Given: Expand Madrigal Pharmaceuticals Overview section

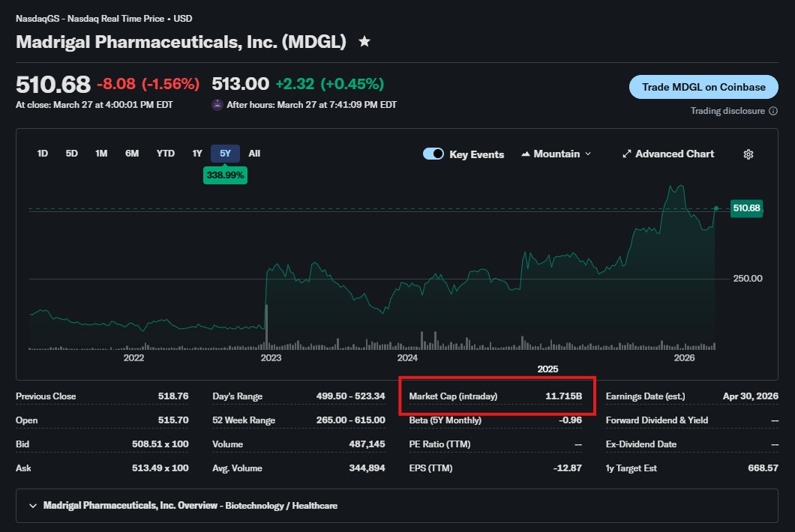Looking at the screenshot, I should coord(397,505).
